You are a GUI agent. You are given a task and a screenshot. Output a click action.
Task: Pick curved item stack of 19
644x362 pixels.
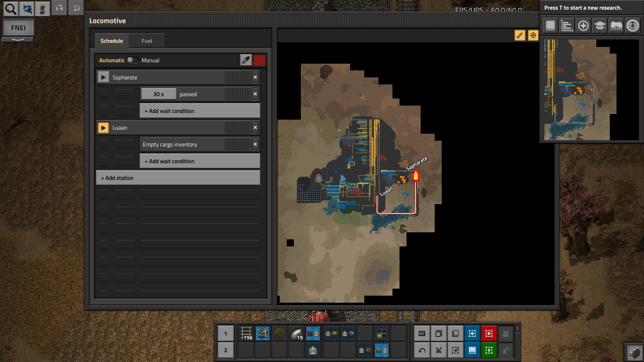point(296,334)
